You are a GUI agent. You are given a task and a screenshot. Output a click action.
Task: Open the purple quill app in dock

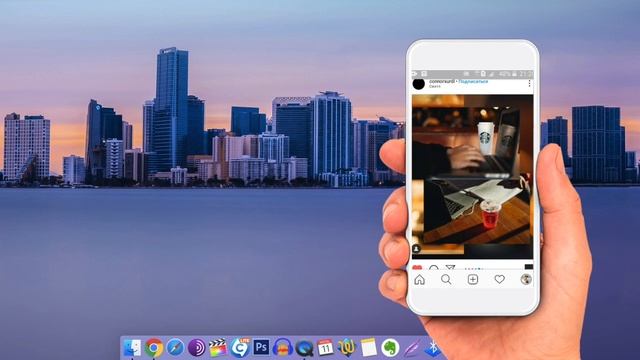411,348
